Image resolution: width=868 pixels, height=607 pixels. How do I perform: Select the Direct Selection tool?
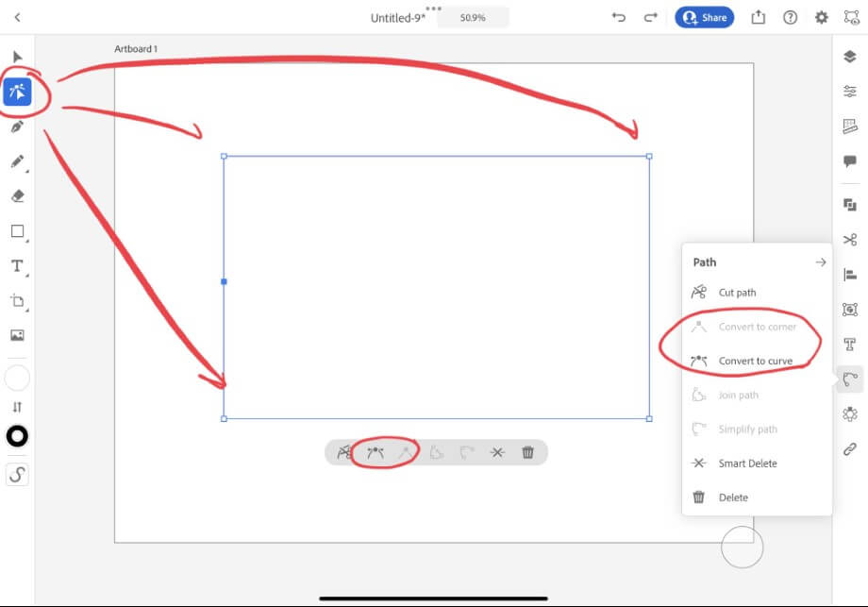tap(17, 92)
